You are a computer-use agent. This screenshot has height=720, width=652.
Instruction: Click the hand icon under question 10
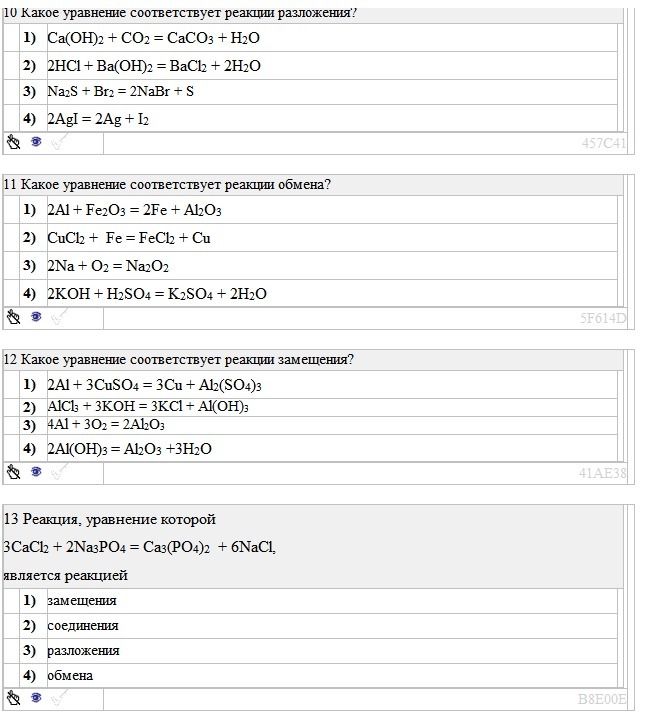pos(13,142)
